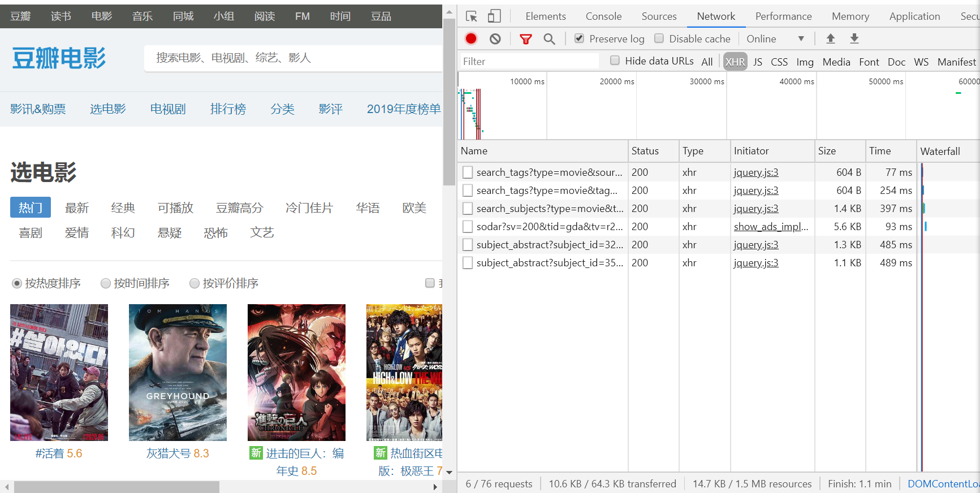Filter requests by Doc type
This screenshot has width=980, height=493.
[896, 62]
